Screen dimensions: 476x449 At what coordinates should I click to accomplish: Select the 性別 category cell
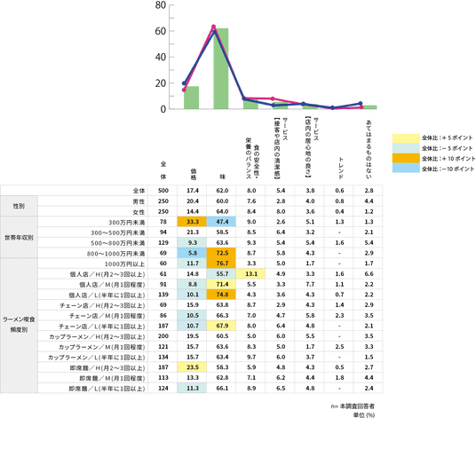[x=19, y=206]
